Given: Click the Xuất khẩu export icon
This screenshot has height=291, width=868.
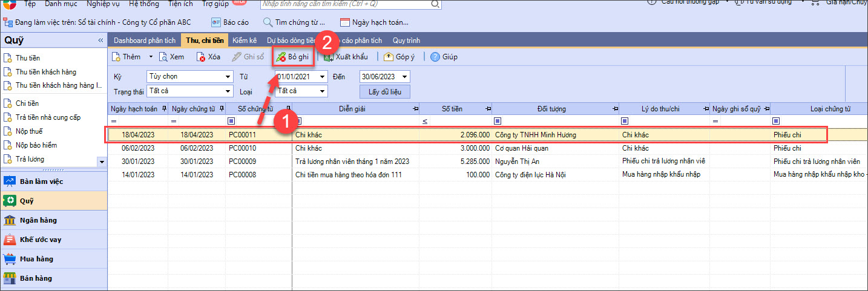Looking at the screenshot, I should (x=329, y=57).
